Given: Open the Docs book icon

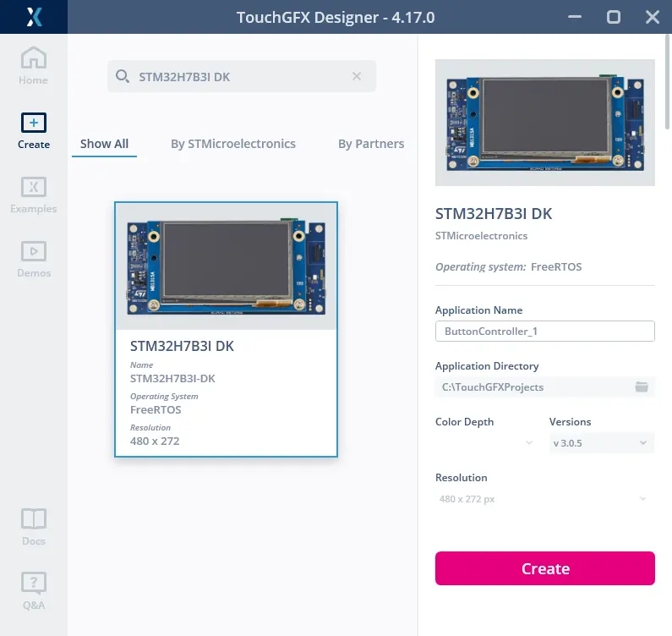Looking at the screenshot, I should tap(34, 519).
